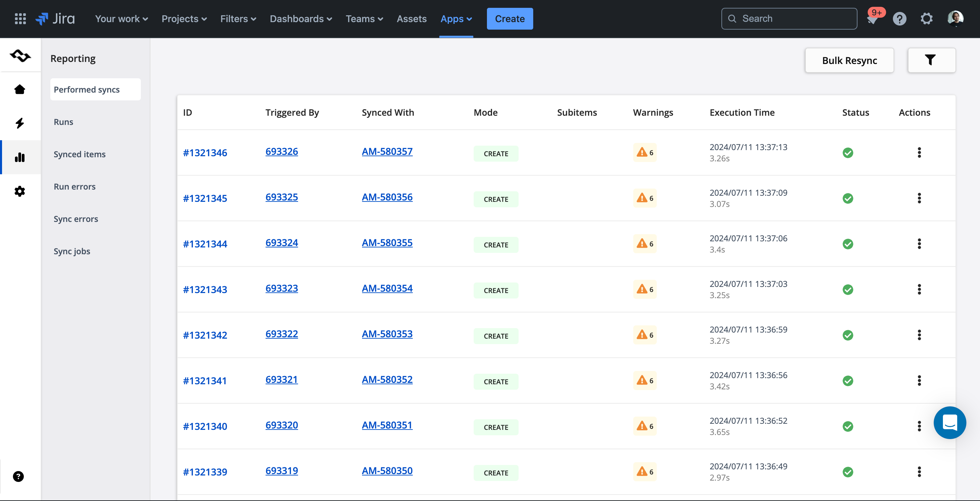Open the sidebar gear settings icon
Viewport: 980px width, 501px height.
[20, 191]
